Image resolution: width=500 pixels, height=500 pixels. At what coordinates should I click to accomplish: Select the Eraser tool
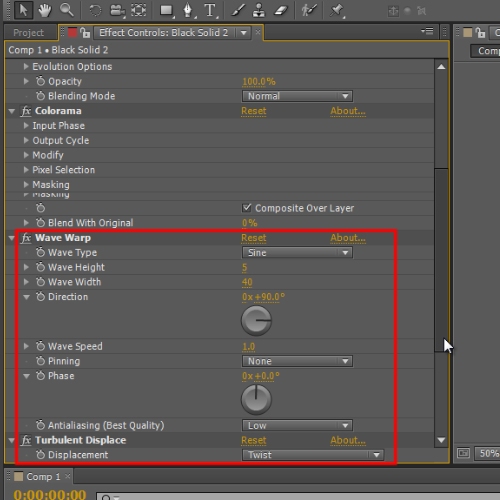click(281, 10)
